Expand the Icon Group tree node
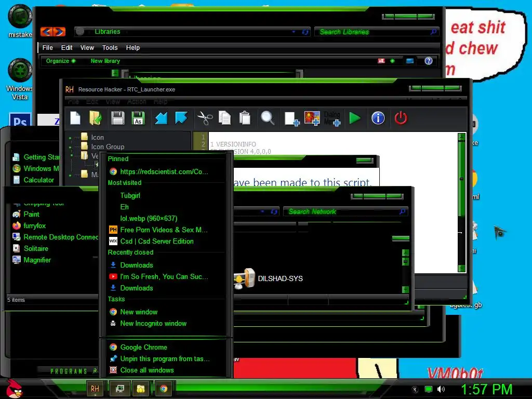This screenshot has height=399, width=532. pyautogui.click(x=70, y=147)
